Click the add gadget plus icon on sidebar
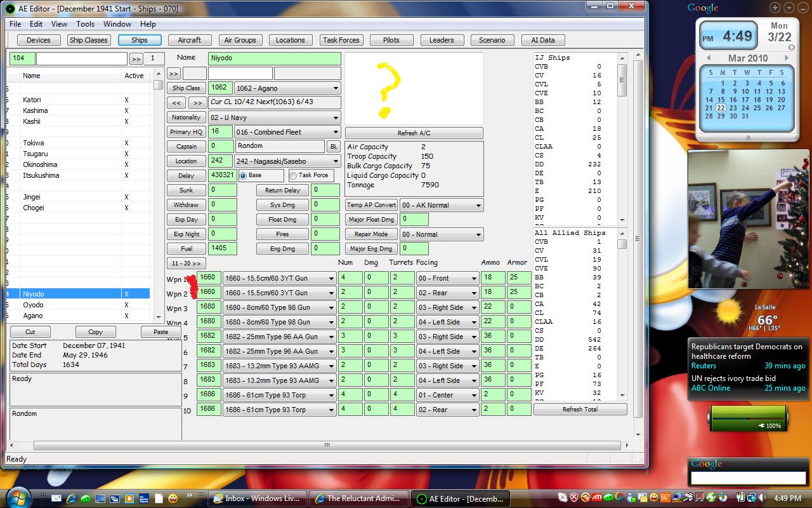812x508 pixels. click(x=775, y=8)
